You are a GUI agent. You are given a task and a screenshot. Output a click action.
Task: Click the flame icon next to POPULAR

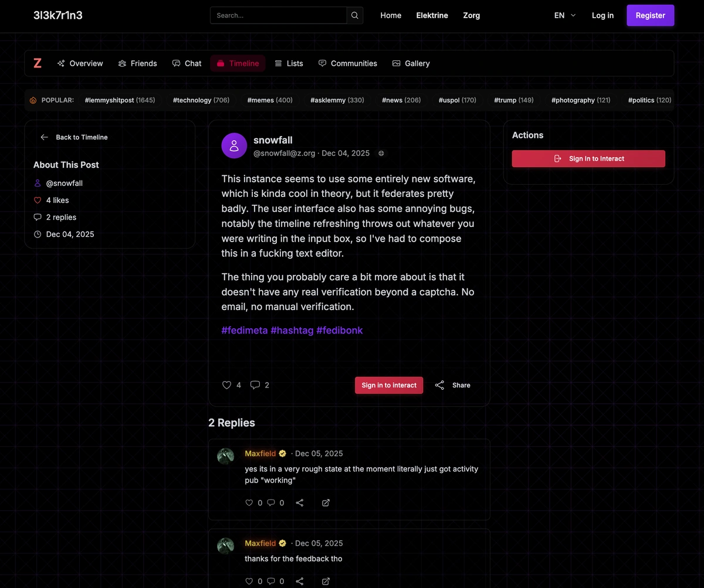point(33,100)
